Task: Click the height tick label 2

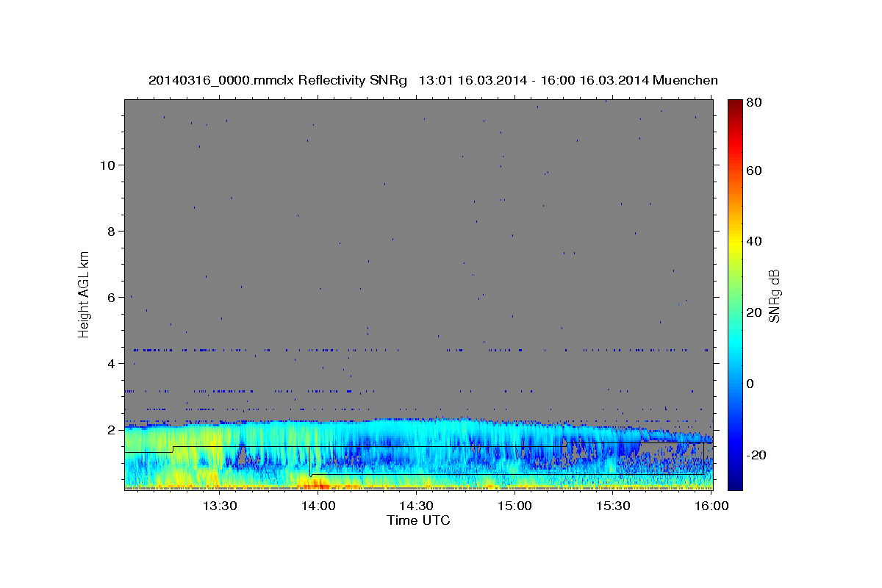Action: tap(112, 429)
